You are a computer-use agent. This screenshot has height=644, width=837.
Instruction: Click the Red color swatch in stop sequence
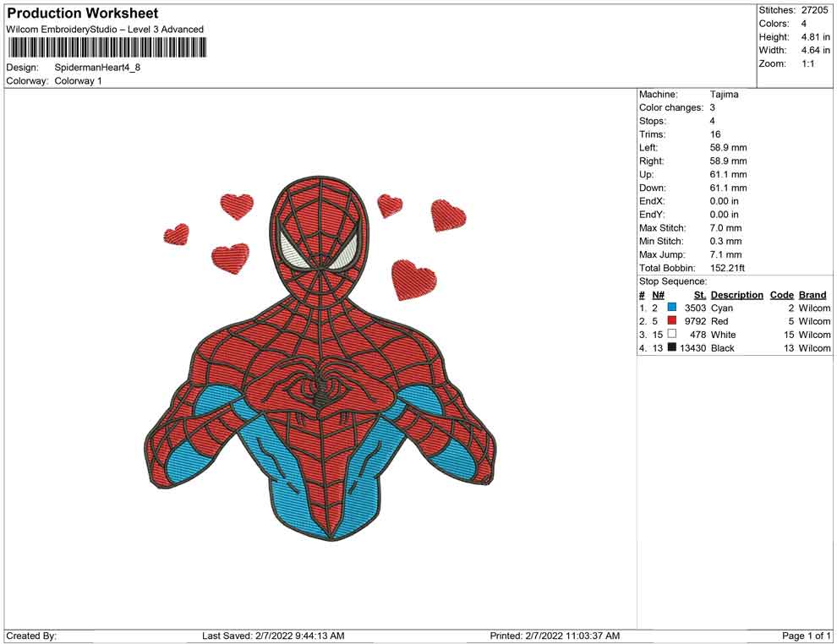(x=672, y=320)
